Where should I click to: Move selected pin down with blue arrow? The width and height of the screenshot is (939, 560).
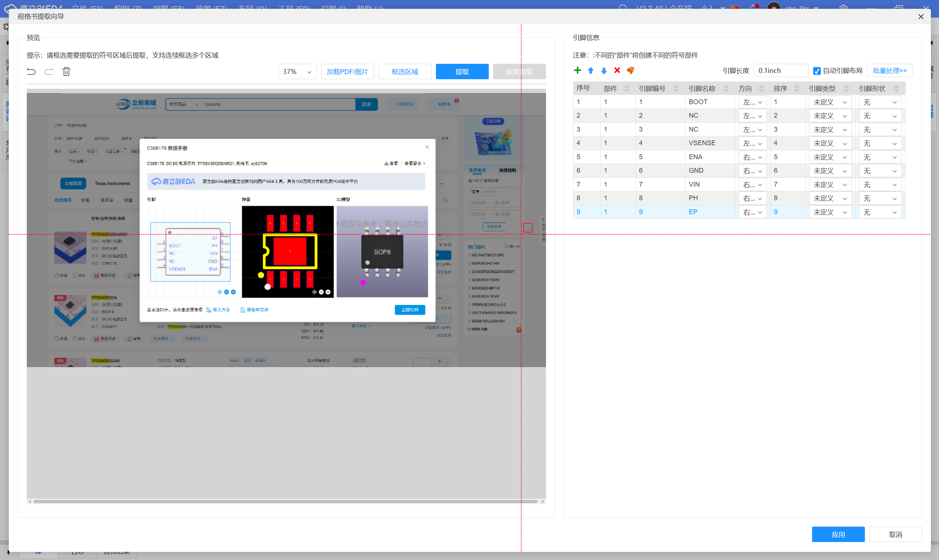coord(604,70)
